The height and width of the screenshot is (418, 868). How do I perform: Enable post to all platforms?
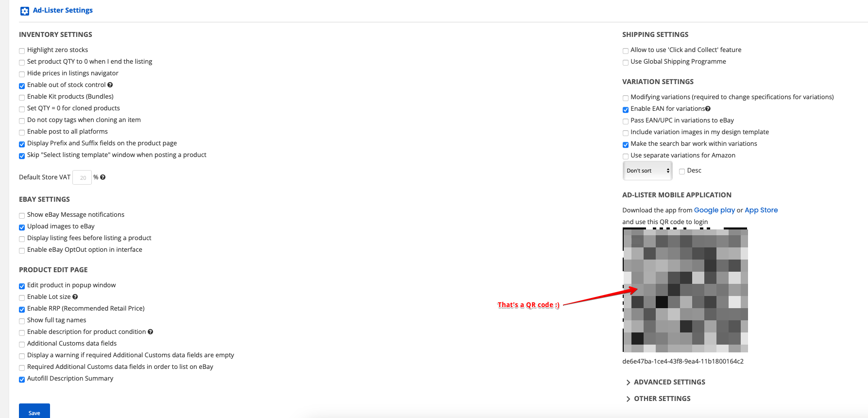22,132
